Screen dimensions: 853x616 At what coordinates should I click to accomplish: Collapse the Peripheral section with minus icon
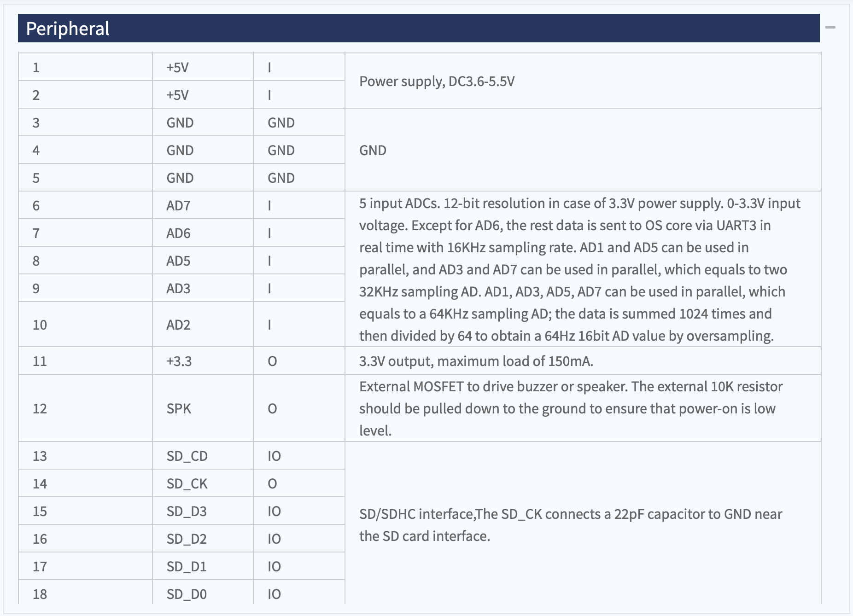click(x=830, y=28)
